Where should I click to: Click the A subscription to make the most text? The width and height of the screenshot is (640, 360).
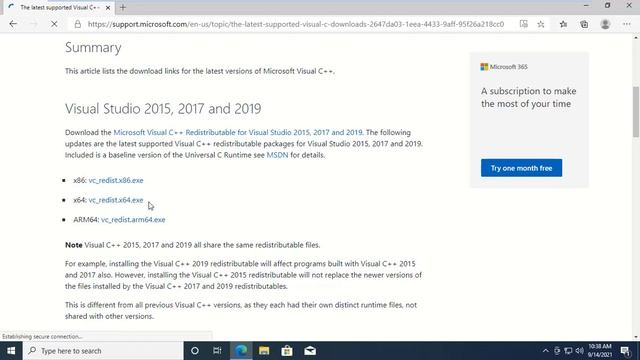[529, 97]
